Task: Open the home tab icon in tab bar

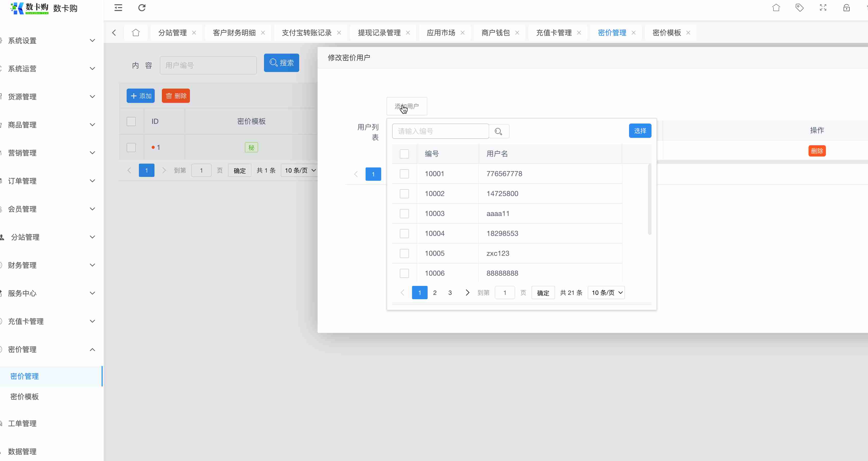Action: point(136,33)
